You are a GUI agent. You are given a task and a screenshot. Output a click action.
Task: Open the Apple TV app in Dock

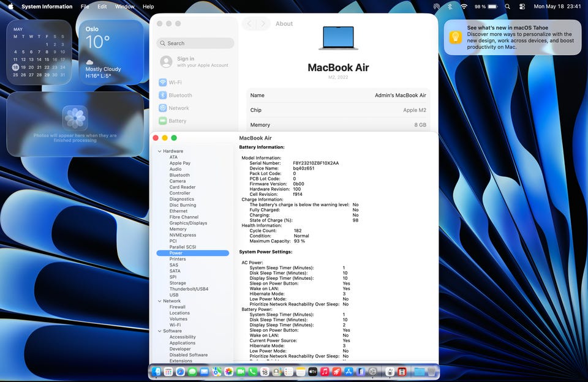(313, 372)
